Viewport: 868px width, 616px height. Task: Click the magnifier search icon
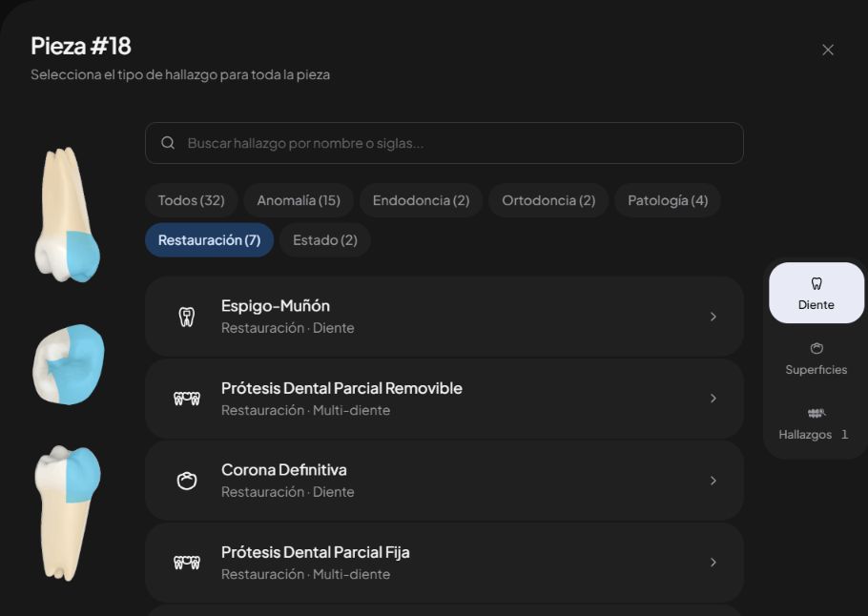coord(168,143)
